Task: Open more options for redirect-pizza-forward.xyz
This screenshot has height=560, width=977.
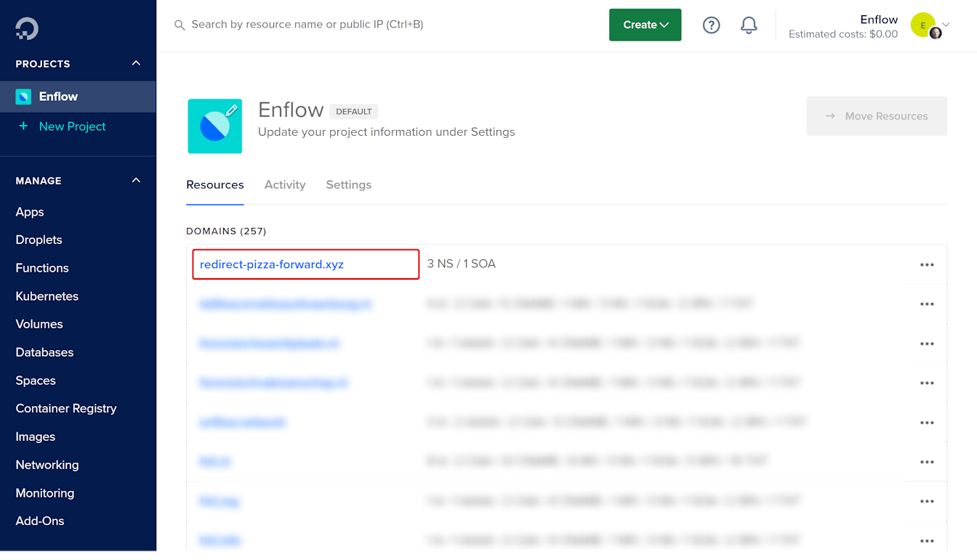Action: point(927,265)
